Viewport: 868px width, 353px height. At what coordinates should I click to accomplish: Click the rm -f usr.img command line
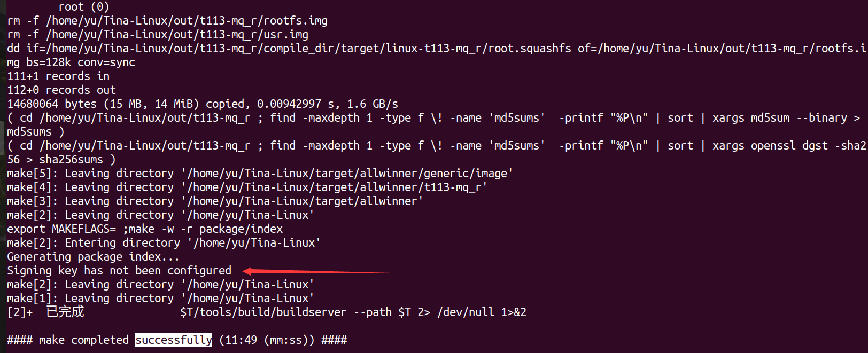pos(158,35)
